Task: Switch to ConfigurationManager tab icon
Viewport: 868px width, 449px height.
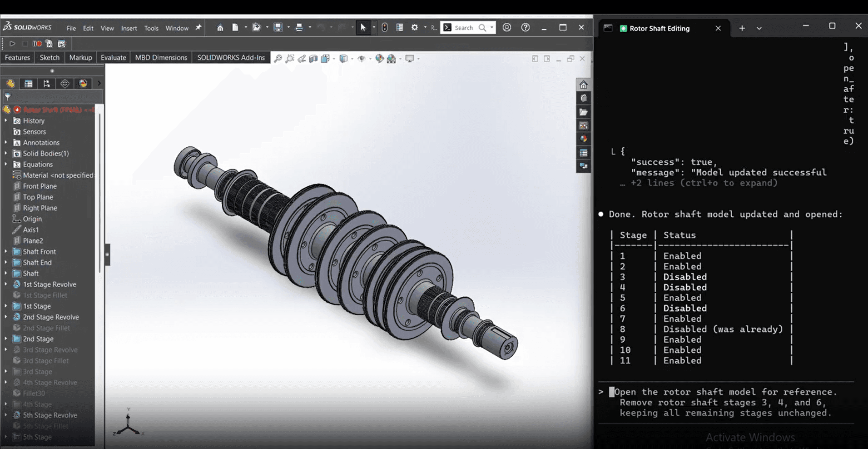Action: click(x=46, y=84)
